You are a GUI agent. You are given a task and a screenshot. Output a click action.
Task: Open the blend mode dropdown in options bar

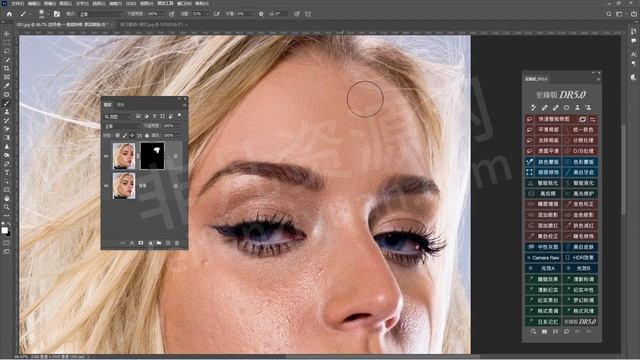click(x=100, y=14)
